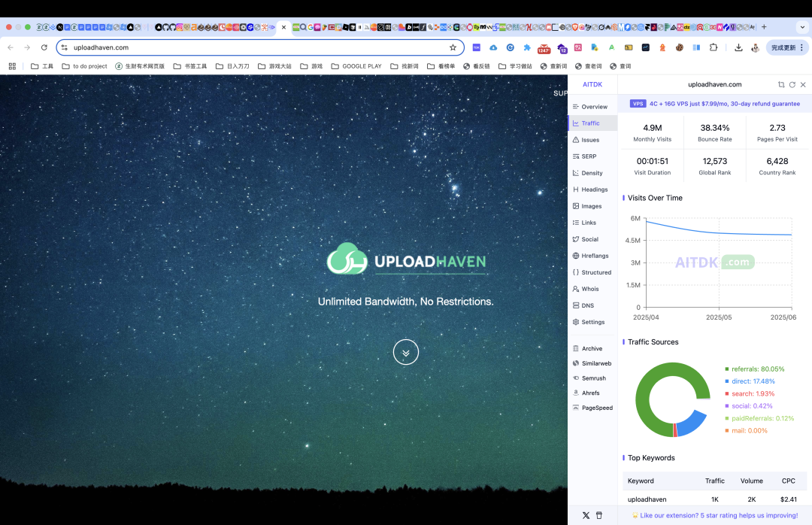The width and height of the screenshot is (812, 525).
Task: Open the 找新词 bookmarks folder
Action: pyautogui.click(x=404, y=66)
